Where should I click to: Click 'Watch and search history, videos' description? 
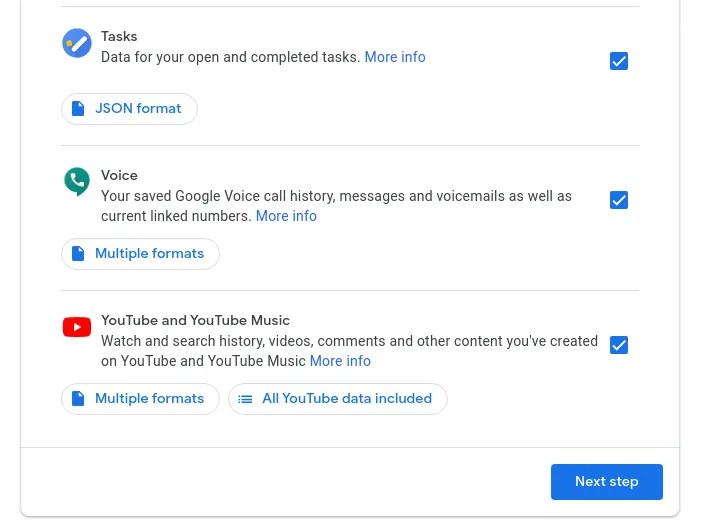[x=349, y=351]
